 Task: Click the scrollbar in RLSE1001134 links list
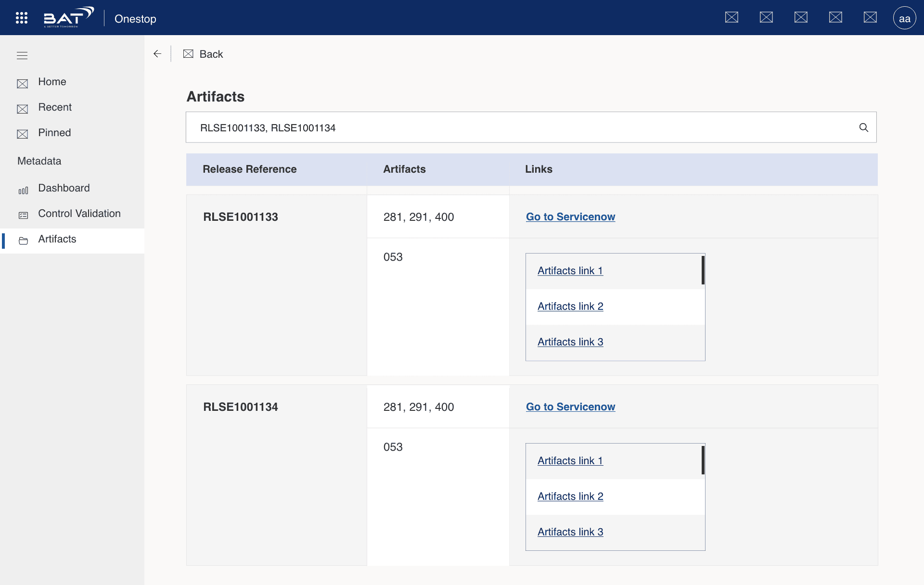pyautogui.click(x=703, y=460)
